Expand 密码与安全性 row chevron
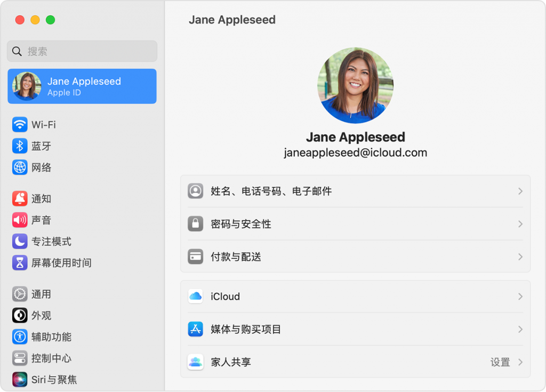This screenshot has width=546, height=392. [520, 224]
